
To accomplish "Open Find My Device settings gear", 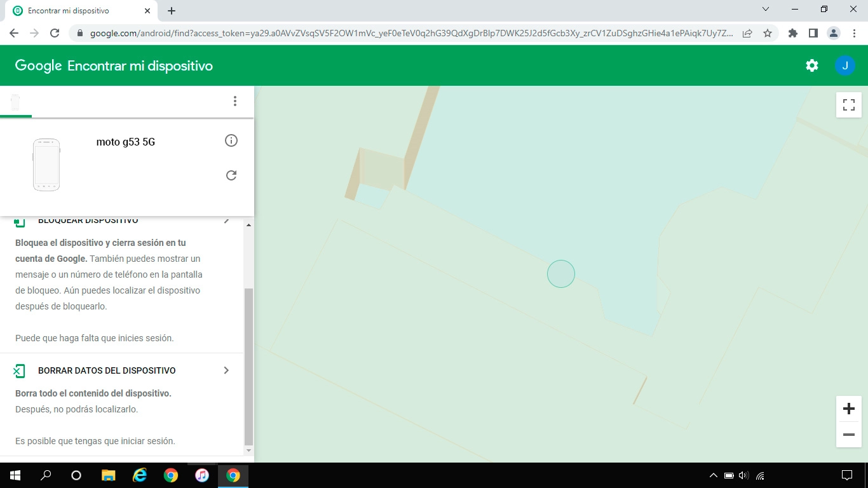I will [x=811, y=65].
